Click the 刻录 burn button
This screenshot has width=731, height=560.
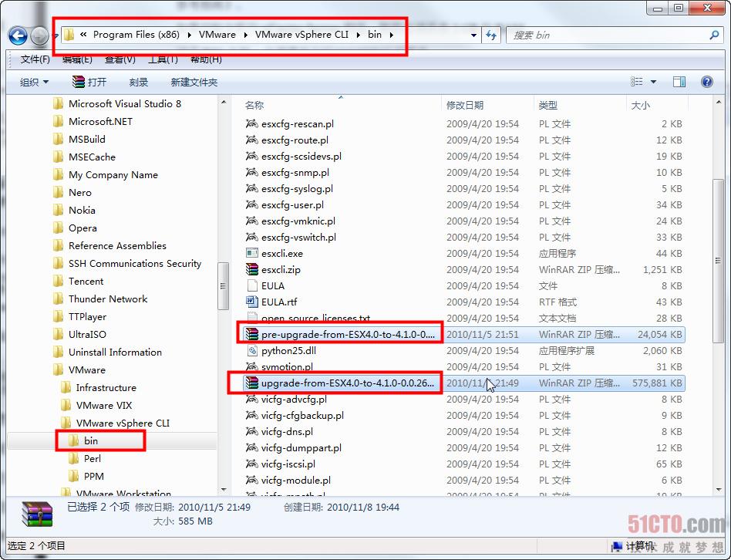click(139, 82)
